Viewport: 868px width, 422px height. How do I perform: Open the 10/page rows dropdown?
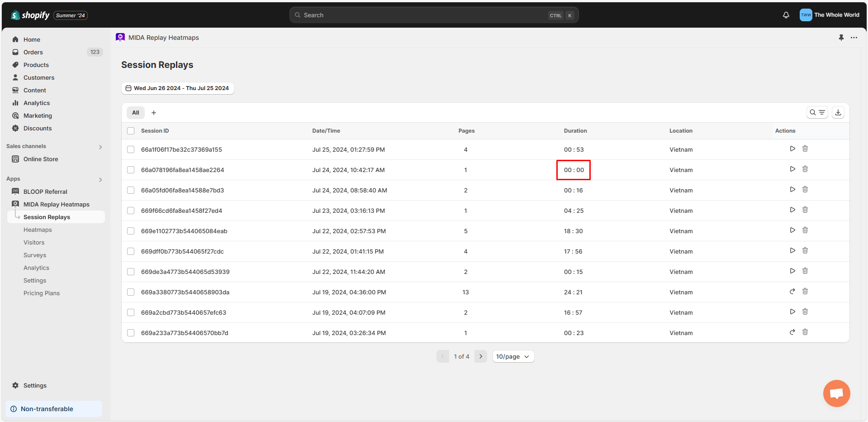click(x=513, y=356)
